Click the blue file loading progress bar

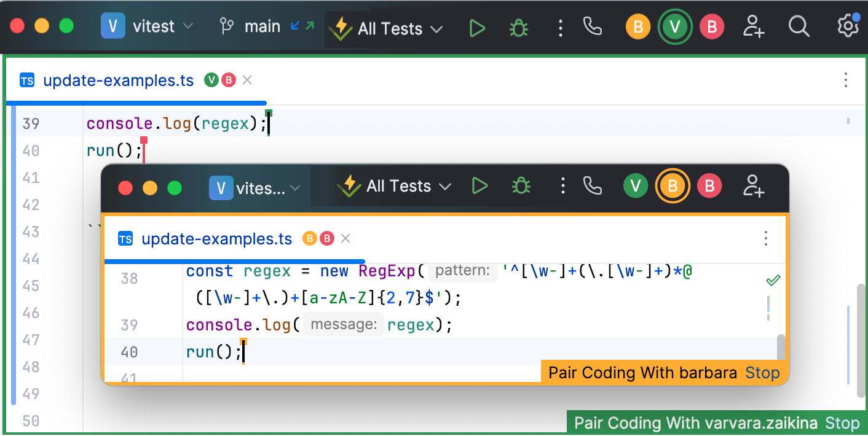click(135, 101)
